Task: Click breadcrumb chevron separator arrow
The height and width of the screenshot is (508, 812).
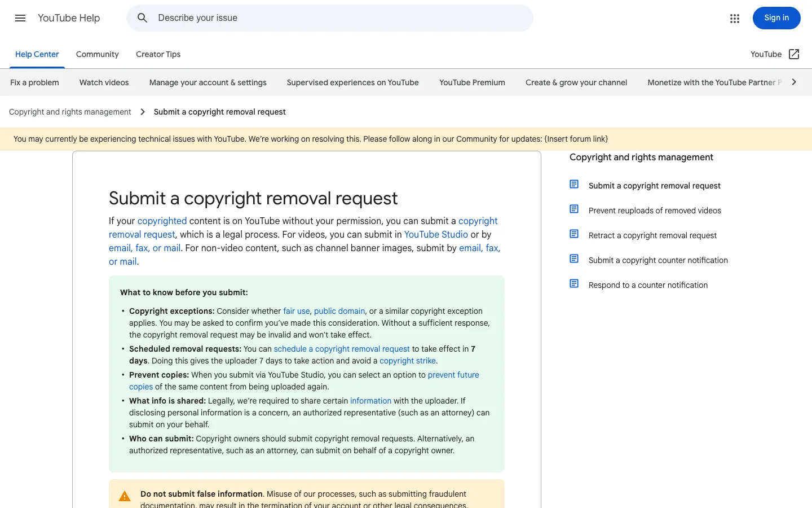Action: click(x=143, y=112)
